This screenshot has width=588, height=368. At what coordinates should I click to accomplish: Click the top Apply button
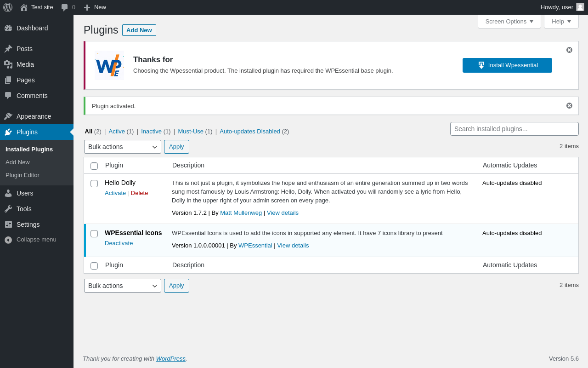176,147
